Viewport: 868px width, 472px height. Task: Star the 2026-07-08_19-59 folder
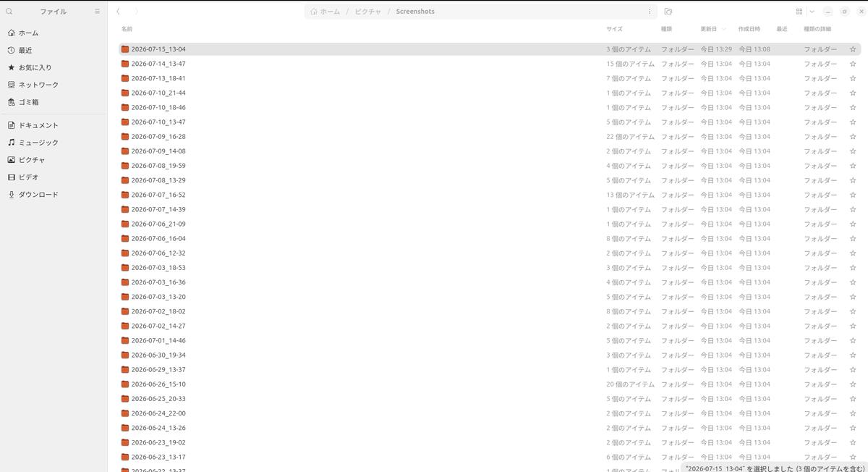[853, 166]
